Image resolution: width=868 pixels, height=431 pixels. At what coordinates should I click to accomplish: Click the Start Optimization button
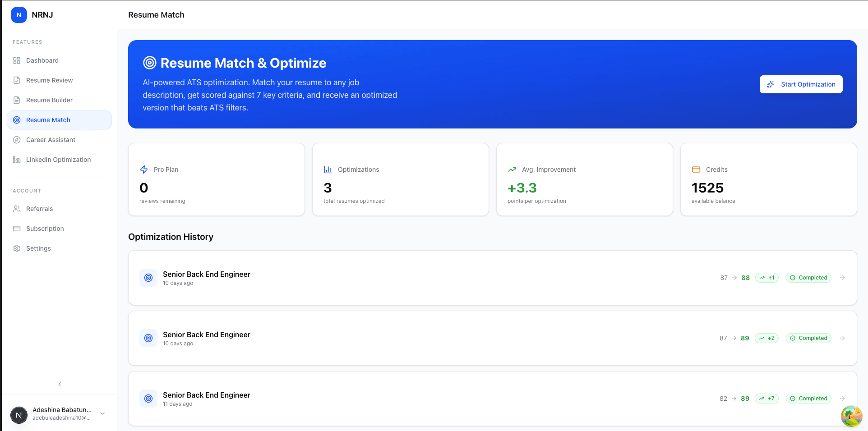tap(801, 84)
